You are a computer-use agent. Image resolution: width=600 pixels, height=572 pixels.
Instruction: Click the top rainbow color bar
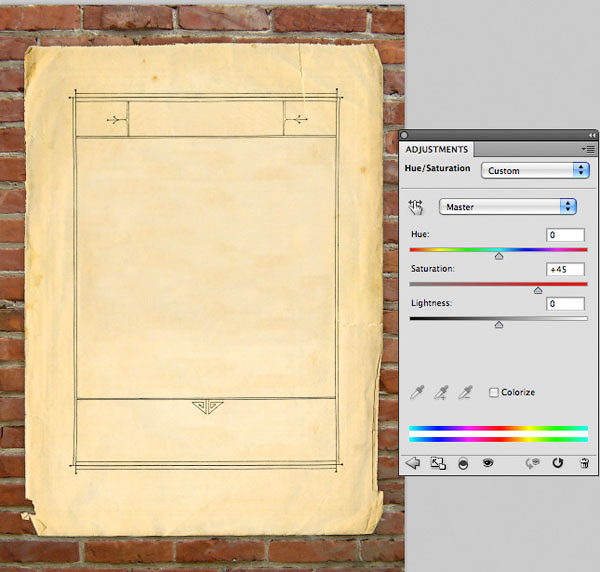(498, 428)
